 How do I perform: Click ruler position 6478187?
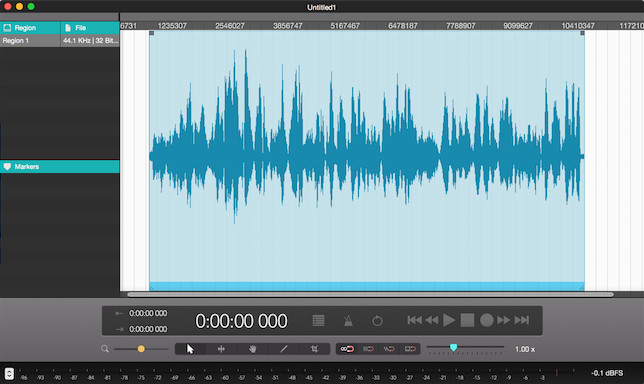tap(403, 26)
